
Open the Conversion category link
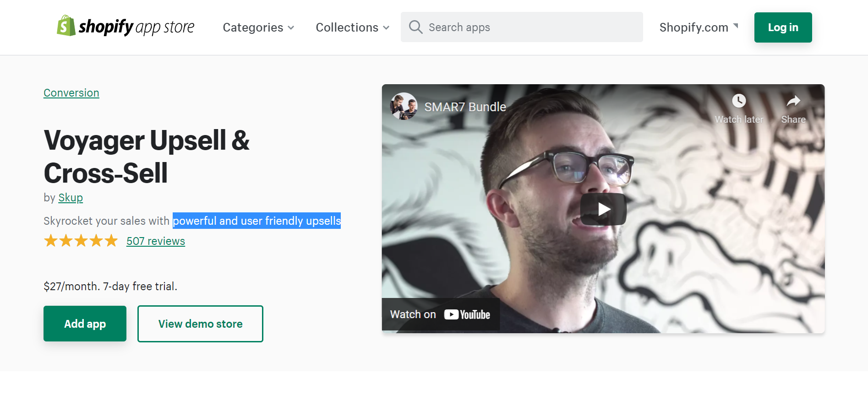(71, 93)
